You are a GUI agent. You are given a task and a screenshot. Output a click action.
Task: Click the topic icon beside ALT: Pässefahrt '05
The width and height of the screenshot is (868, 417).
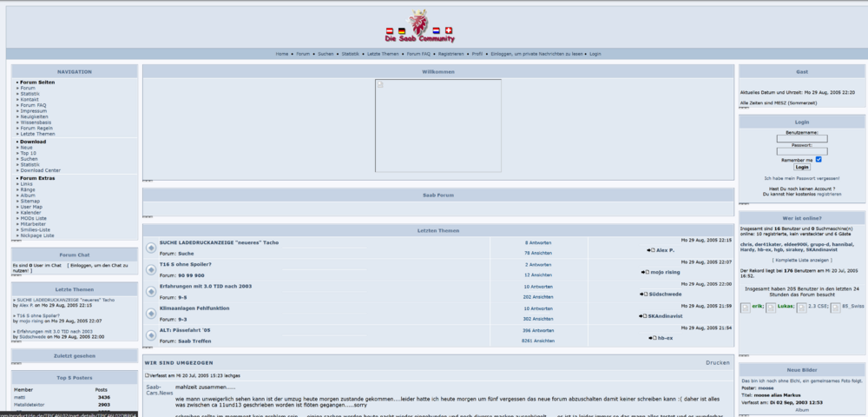point(150,335)
